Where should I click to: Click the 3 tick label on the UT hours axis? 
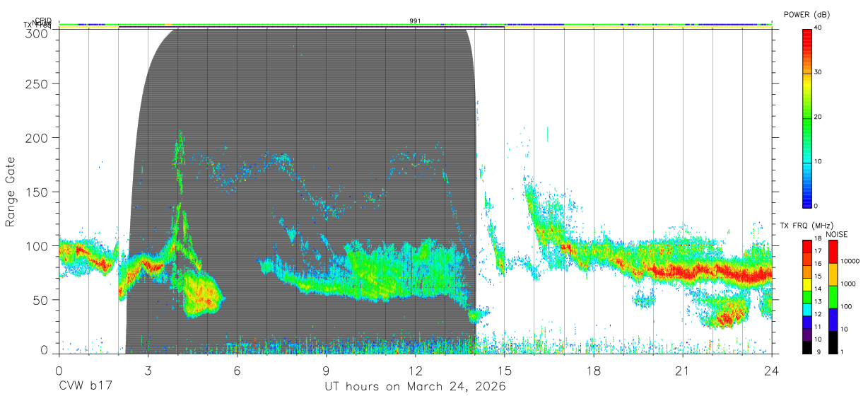[148, 371]
